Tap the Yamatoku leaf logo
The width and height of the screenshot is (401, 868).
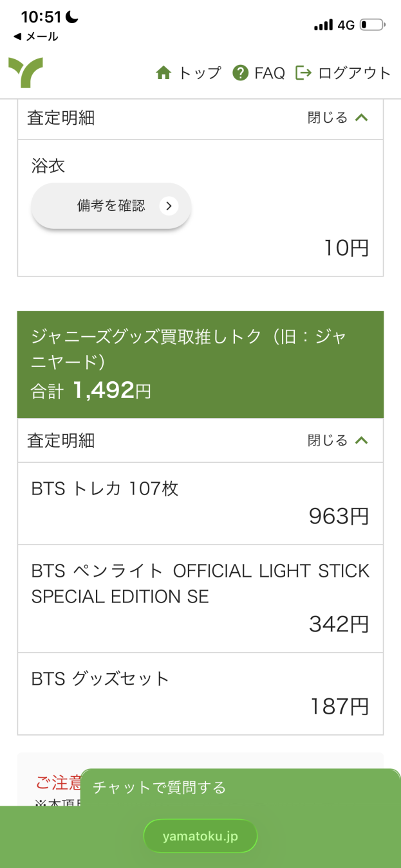[26, 73]
